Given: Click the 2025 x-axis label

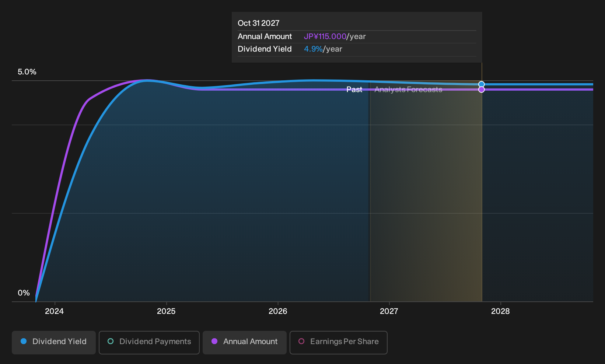Looking at the screenshot, I should tap(166, 311).
